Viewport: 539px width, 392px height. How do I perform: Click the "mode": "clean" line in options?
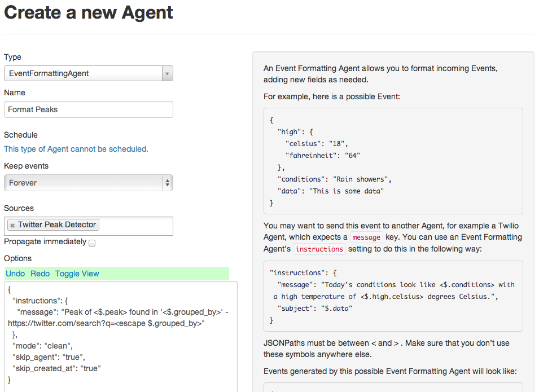pyautogui.click(x=43, y=346)
